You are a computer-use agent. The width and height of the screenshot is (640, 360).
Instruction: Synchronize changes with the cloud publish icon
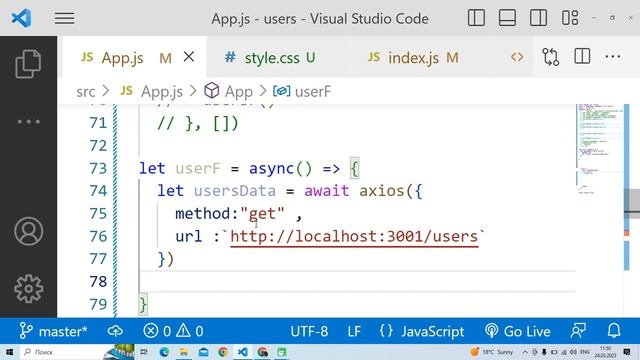115,331
